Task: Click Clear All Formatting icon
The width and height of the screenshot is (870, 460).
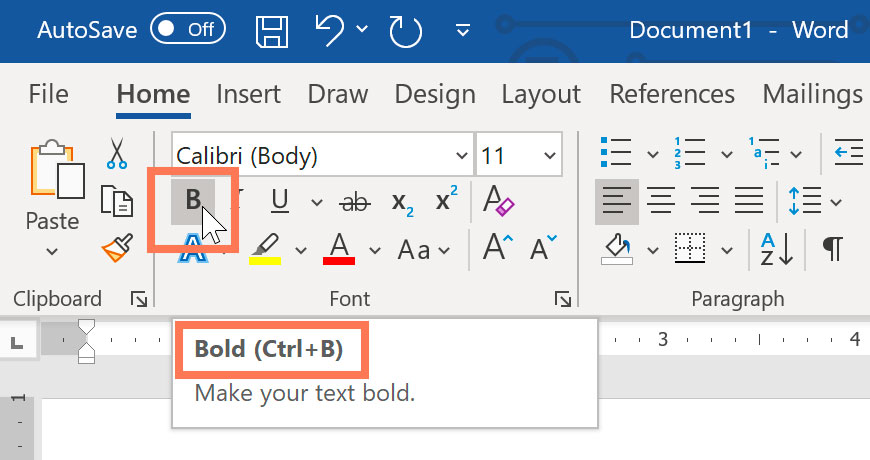Action: point(498,200)
